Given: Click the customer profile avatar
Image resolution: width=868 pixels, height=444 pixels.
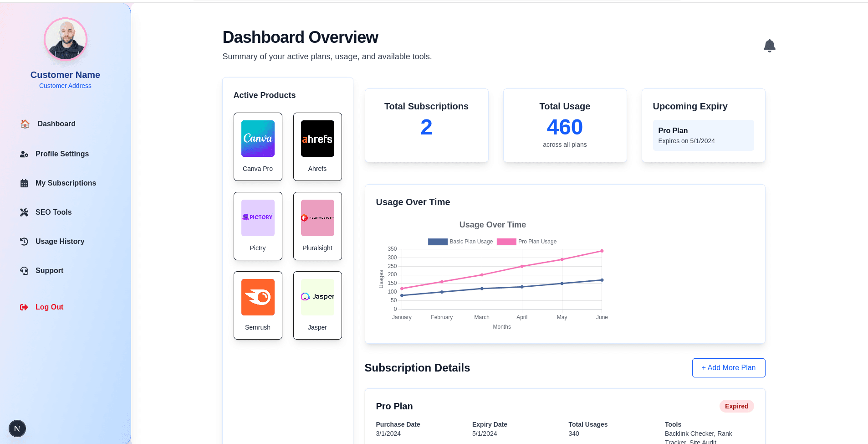Looking at the screenshot, I should pyautogui.click(x=66, y=39).
